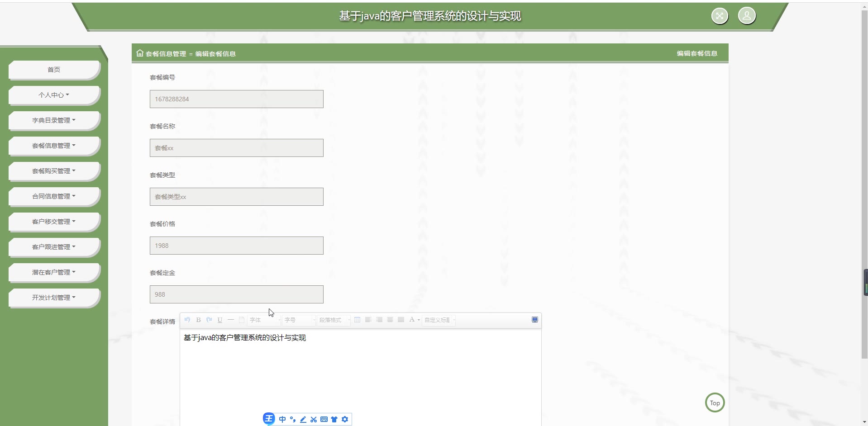This screenshot has height=426, width=868.
Task: Expand the 客户跟进管理 sidebar menu
Action: click(54, 247)
